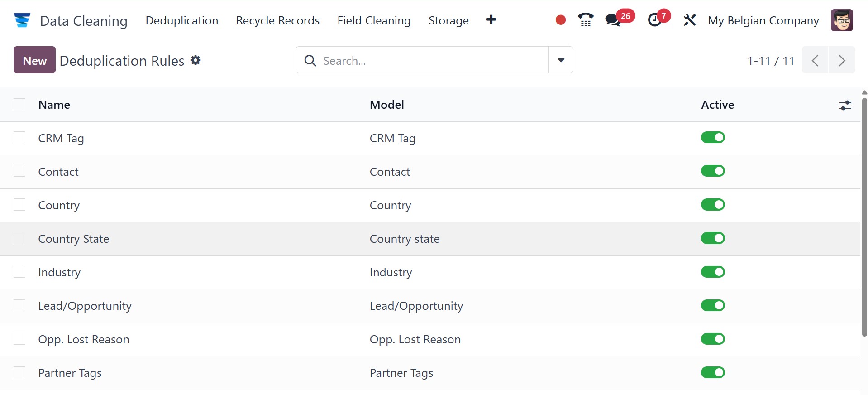Open the user avatar menu
Image resolution: width=868 pixels, height=395 pixels.
point(842,20)
